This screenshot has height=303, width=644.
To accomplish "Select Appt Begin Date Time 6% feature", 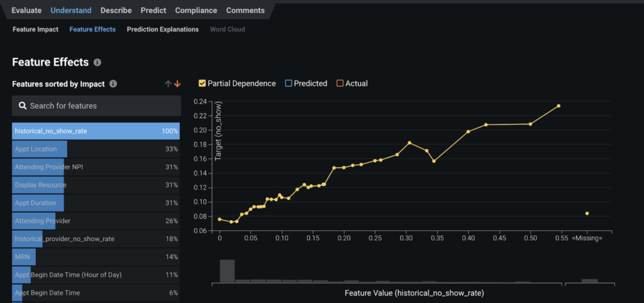I will click(x=96, y=293).
